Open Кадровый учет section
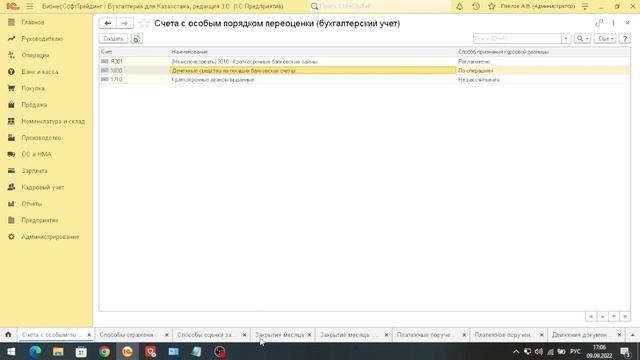 pyautogui.click(x=43, y=187)
